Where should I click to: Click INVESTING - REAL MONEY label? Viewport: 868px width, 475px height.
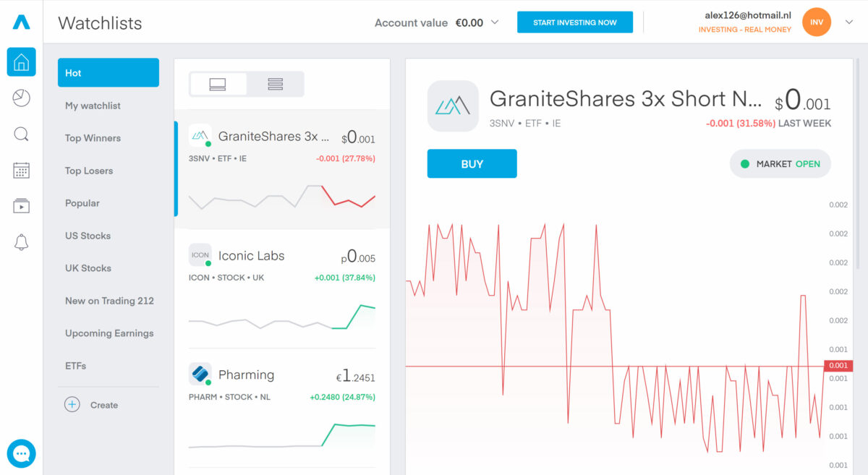[x=745, y=30]
